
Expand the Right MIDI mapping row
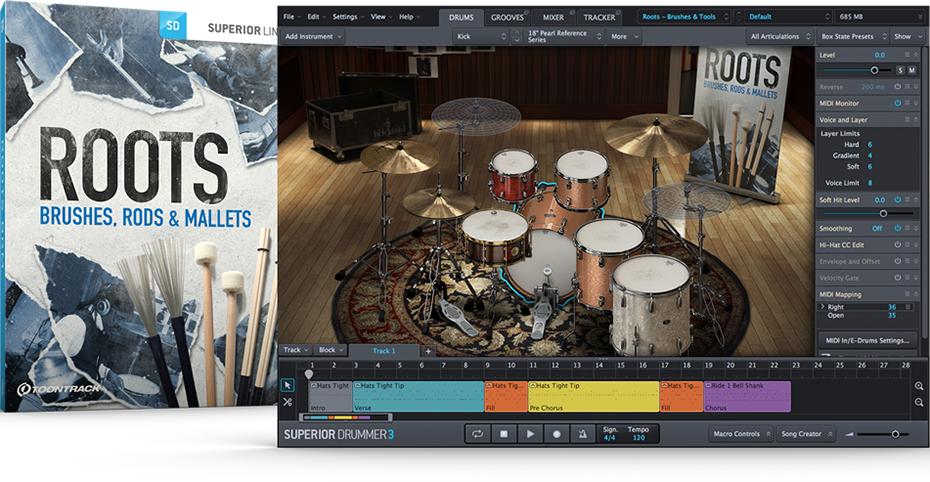tap(822, 307)
